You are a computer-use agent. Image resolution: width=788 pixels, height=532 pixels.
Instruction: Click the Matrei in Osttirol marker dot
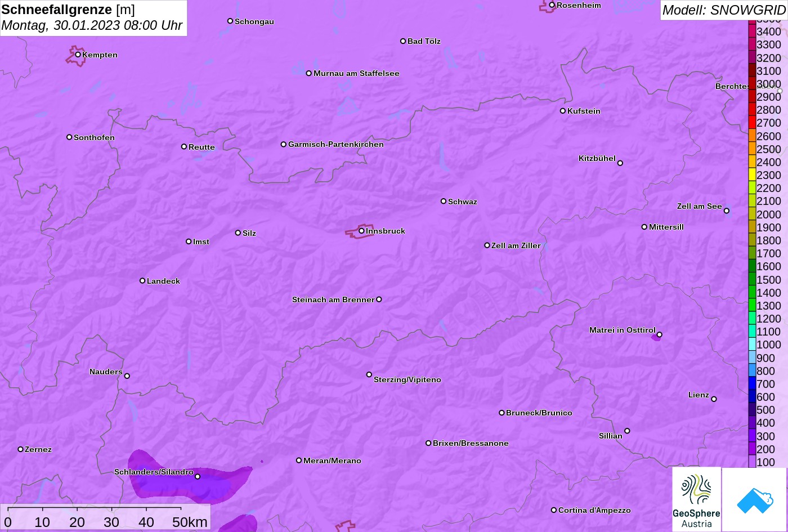click(659, 334)
